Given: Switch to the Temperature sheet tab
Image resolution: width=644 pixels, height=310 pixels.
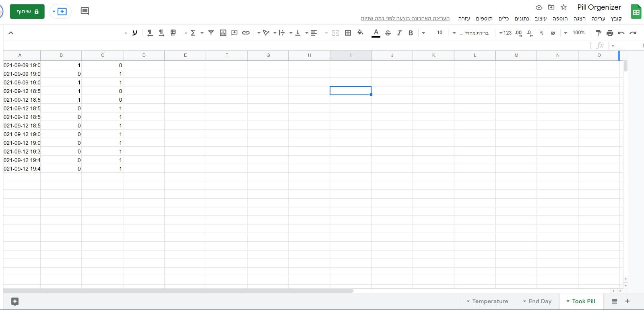Looking at the screenshot, I should 490,301.
